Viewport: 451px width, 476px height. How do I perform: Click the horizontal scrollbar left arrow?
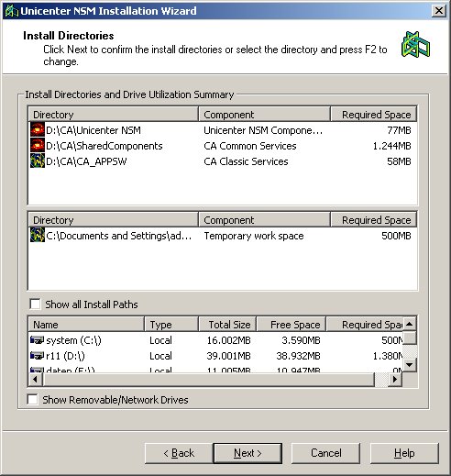35,380
